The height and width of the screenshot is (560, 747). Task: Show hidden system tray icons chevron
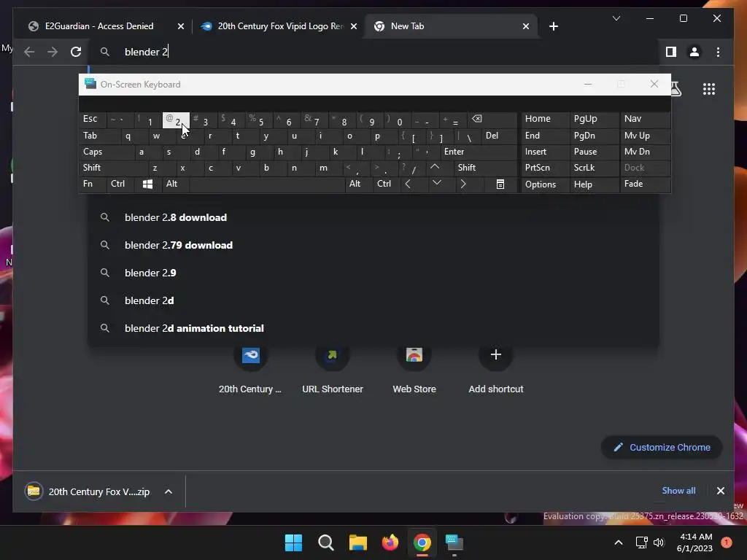pyautogui.click(x=619, y=542)
